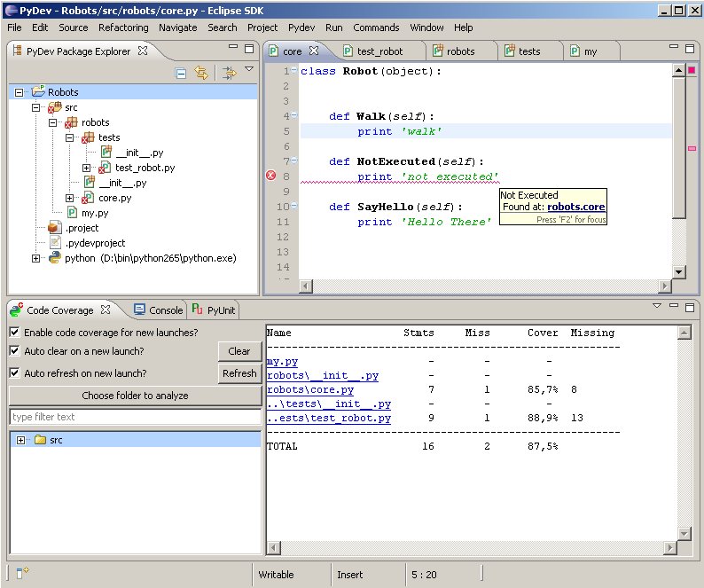
Task: Toggle Auto clear on a new launch
Action: pos(15,351)
